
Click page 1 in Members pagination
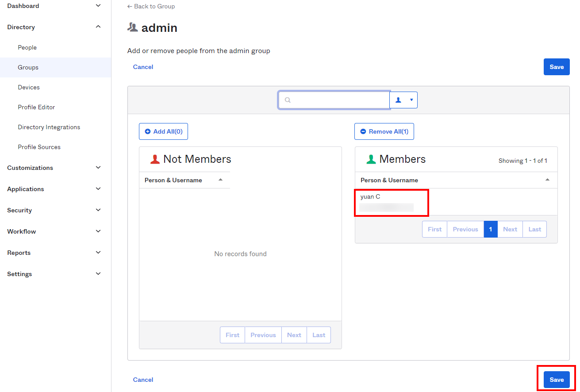(x=491, y=229)
